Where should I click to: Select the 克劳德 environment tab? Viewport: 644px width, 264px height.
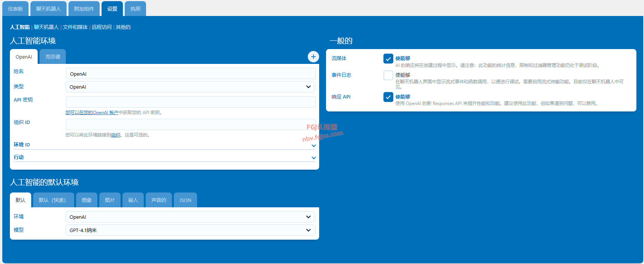pos(52,57)
